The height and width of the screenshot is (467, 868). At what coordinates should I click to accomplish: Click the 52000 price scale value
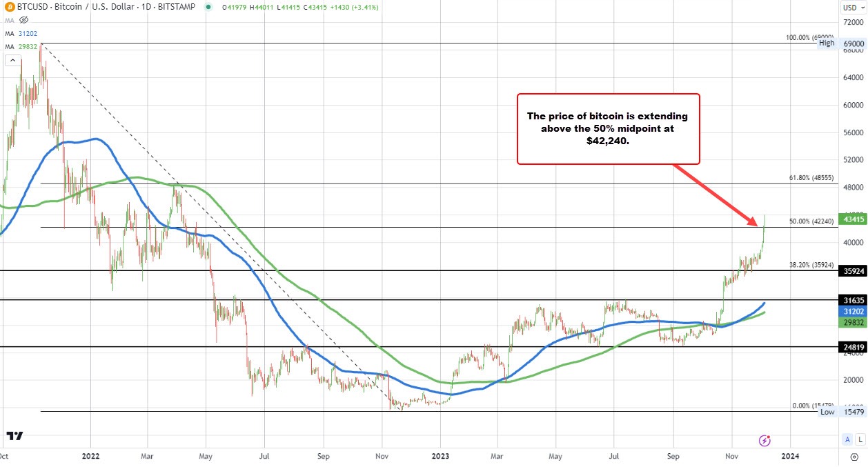(x=854, y=160)
